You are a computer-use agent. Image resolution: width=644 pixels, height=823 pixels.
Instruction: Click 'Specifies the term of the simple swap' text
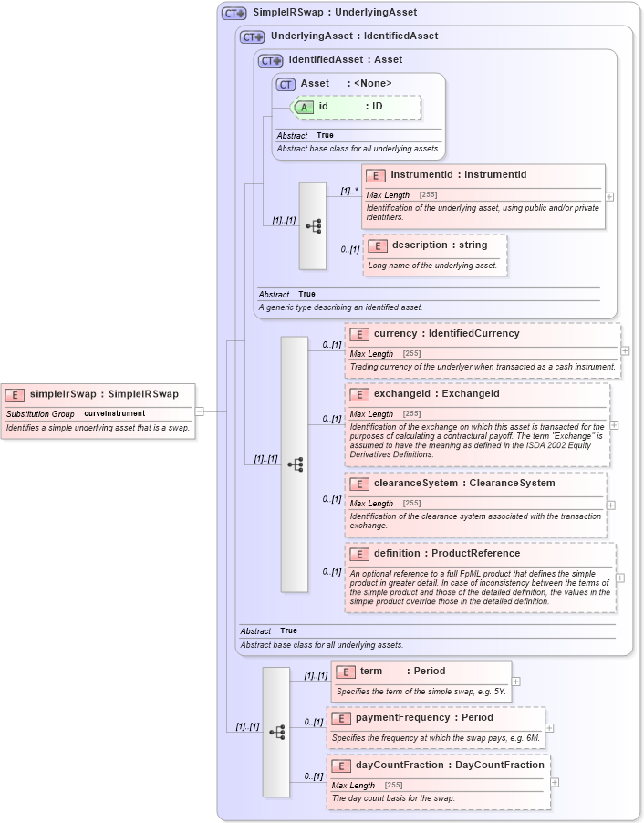(x=421, y=692)
